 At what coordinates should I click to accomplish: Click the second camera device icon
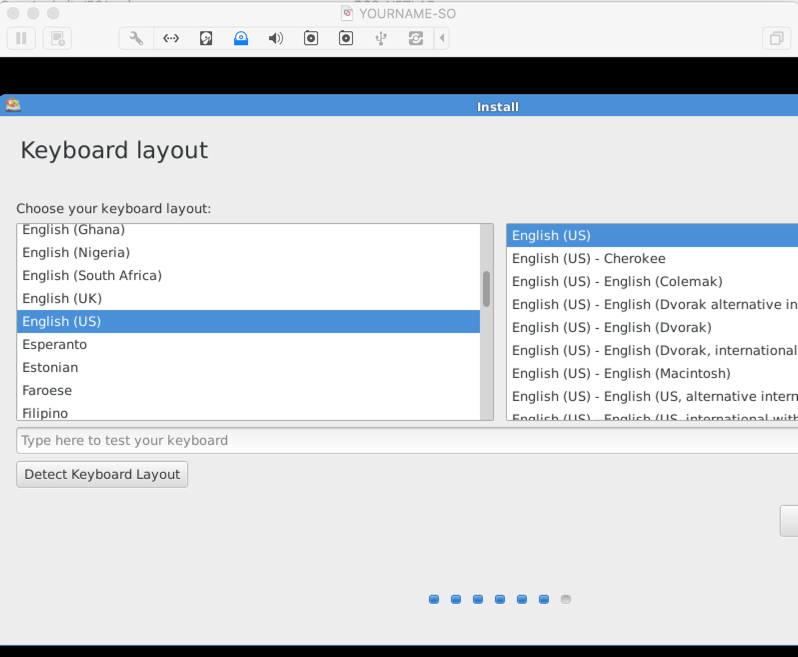[x=346, y=38]
